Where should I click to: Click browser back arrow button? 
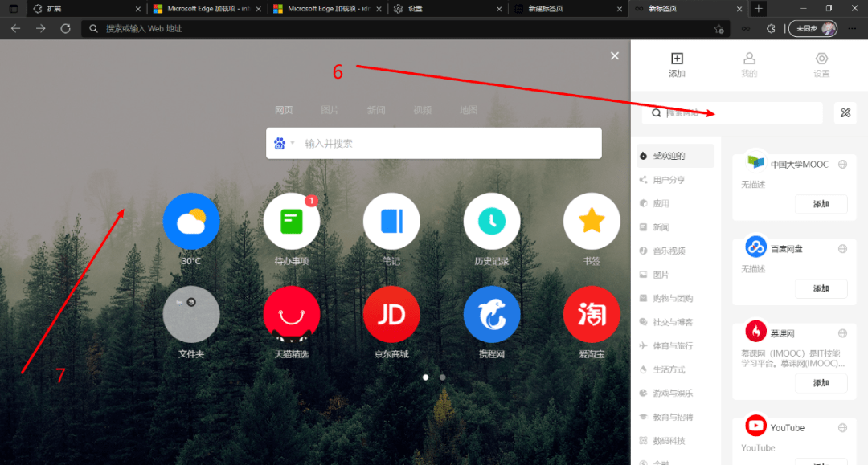click(15, 28)
